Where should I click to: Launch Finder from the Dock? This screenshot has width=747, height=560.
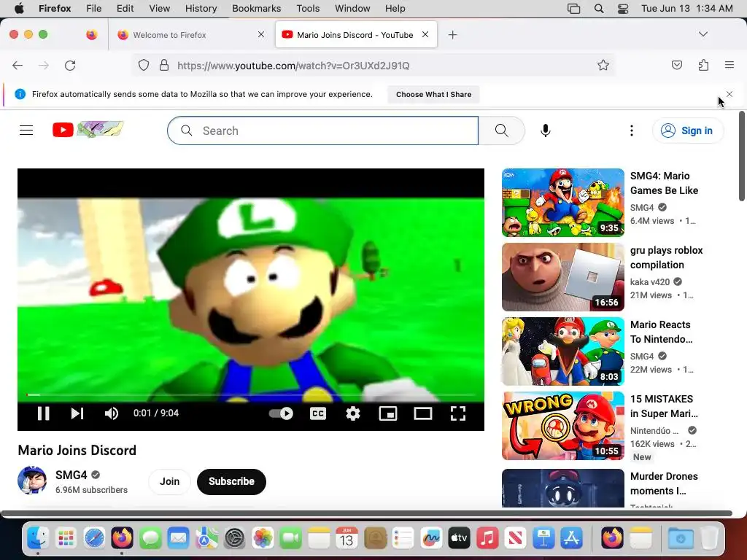[38, 538]
